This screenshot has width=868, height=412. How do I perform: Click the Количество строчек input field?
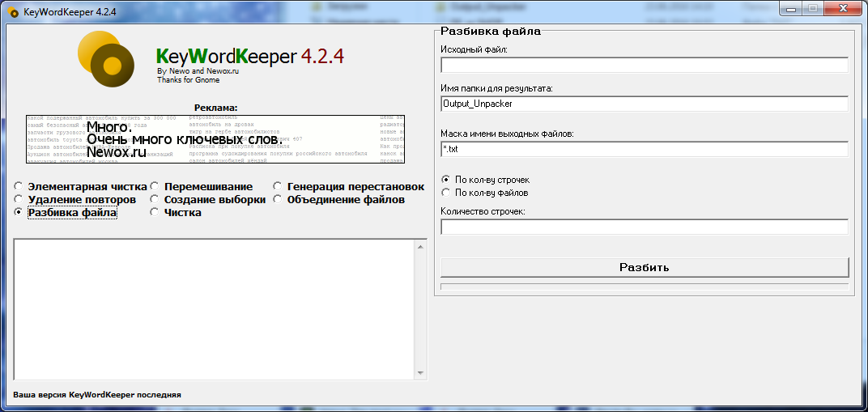(x=644, y=227)
